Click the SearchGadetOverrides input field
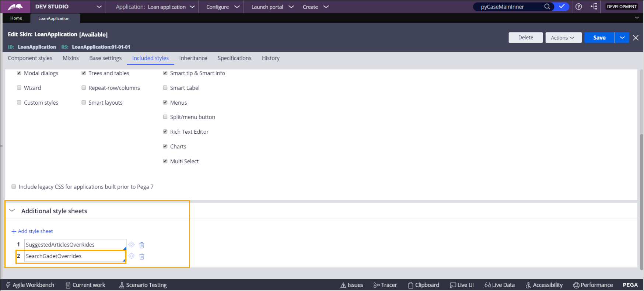Viewport: 644px width, 291px height. (74, 256)
